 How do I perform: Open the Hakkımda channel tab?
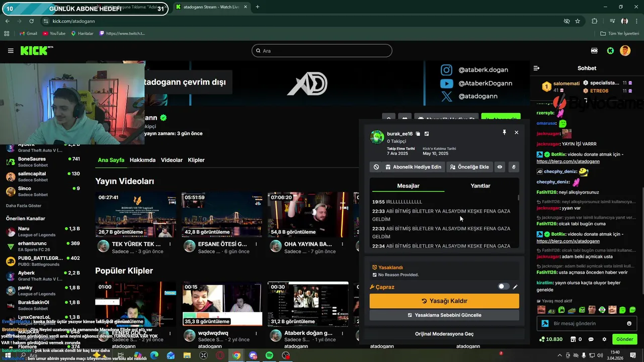(142, 160)
